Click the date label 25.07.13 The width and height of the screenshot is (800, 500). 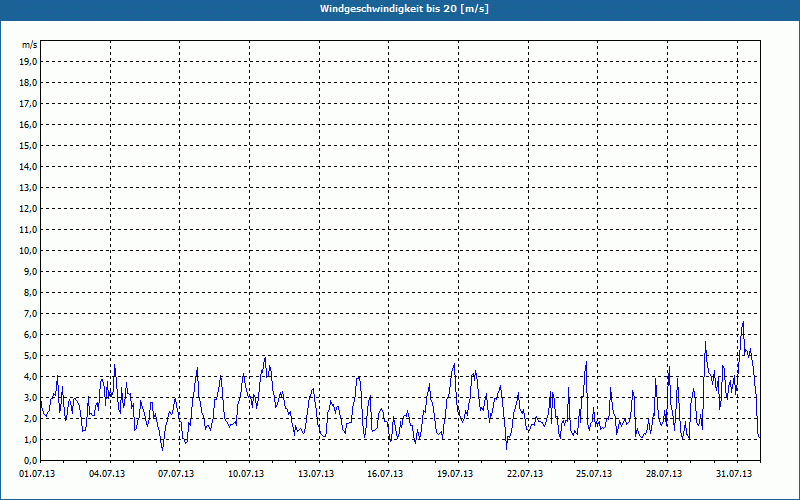(x=594, y=474)
